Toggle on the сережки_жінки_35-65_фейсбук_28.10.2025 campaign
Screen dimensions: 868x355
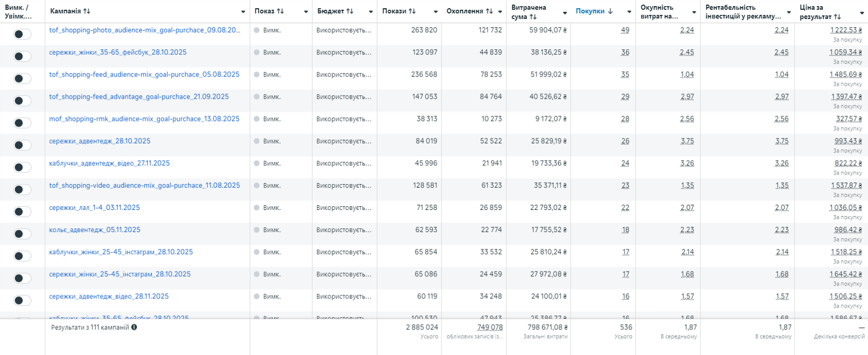click(22, 56)
